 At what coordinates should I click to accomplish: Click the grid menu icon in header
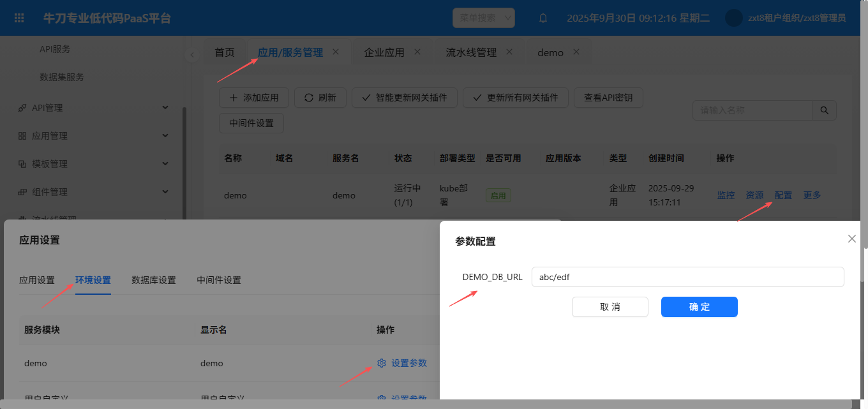point(19,18)
